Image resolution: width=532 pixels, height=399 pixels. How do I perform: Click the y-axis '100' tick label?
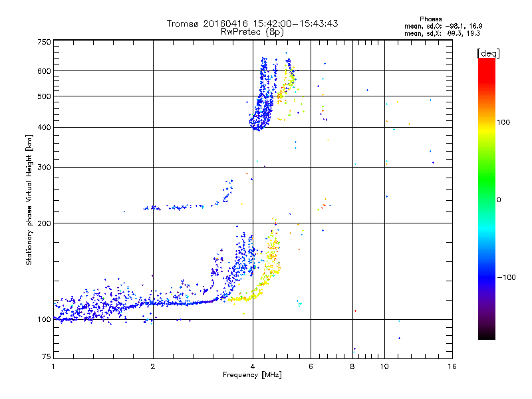click(x=44, y=320)
